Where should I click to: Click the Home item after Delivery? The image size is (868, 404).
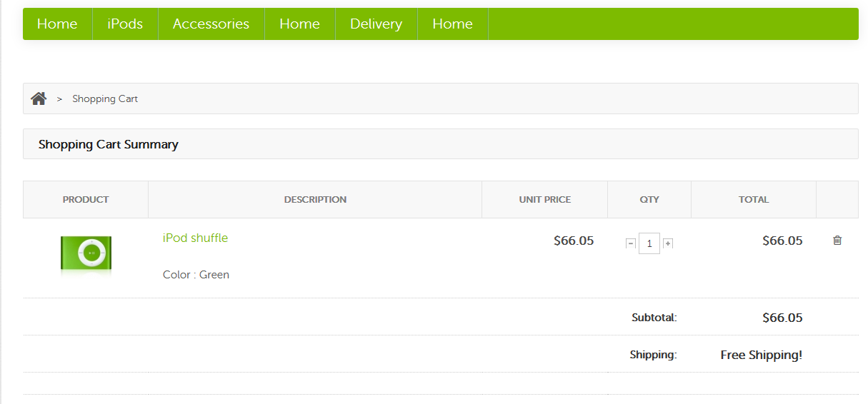[x=452, y=24]
